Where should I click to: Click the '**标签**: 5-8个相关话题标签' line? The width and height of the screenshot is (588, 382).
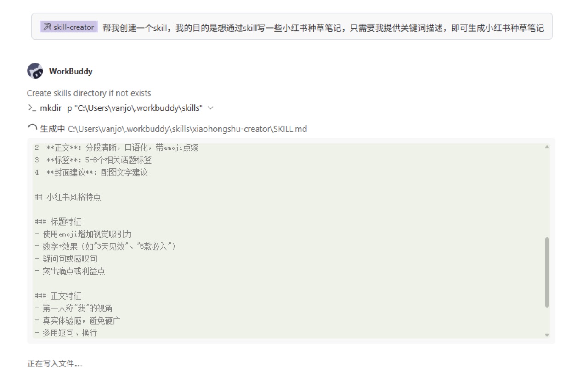[93, 160]
